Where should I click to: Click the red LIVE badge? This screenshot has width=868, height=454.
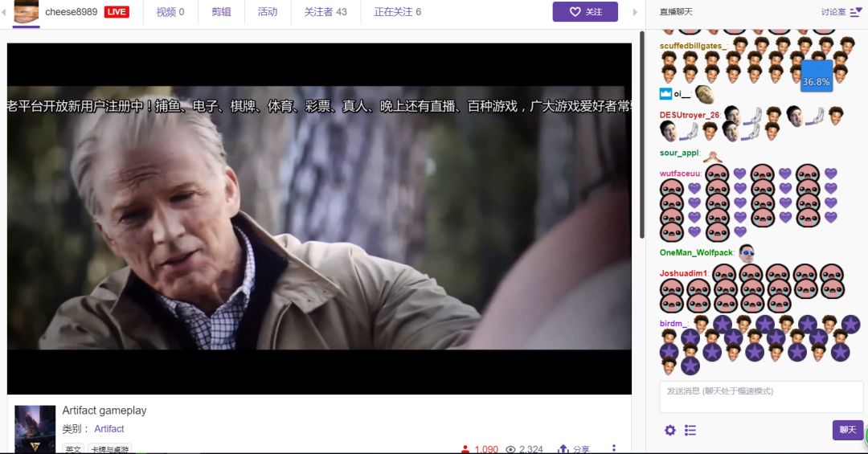pyautogui.click(x=117, y=12)
